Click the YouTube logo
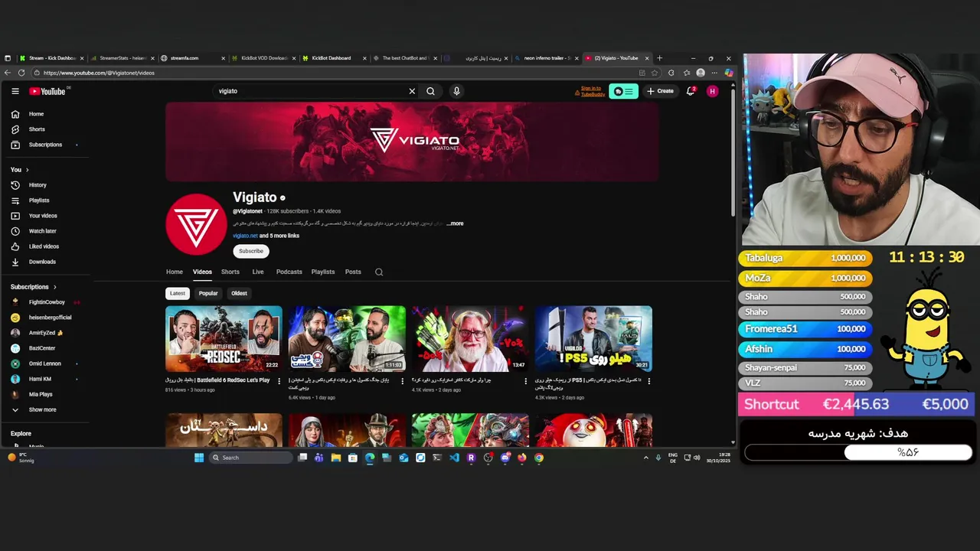980x551 pixels. (47, 91)
